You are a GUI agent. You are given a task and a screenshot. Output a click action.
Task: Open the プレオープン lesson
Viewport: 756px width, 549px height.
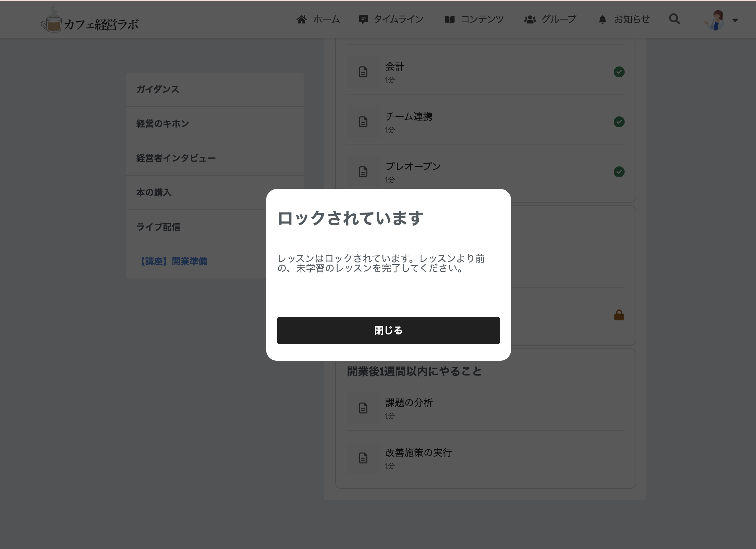[485, 171]
